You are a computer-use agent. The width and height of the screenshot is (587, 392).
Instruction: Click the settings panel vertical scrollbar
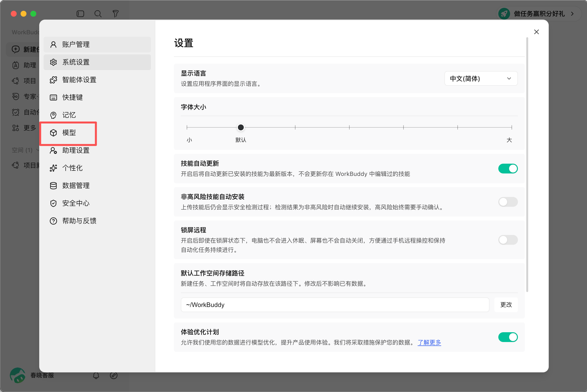[x=527, y=164]
